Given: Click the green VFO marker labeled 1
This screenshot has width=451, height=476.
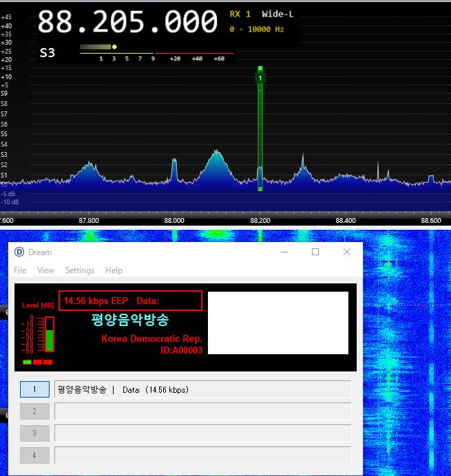Looking at the screenshot, I should (260, 78).
